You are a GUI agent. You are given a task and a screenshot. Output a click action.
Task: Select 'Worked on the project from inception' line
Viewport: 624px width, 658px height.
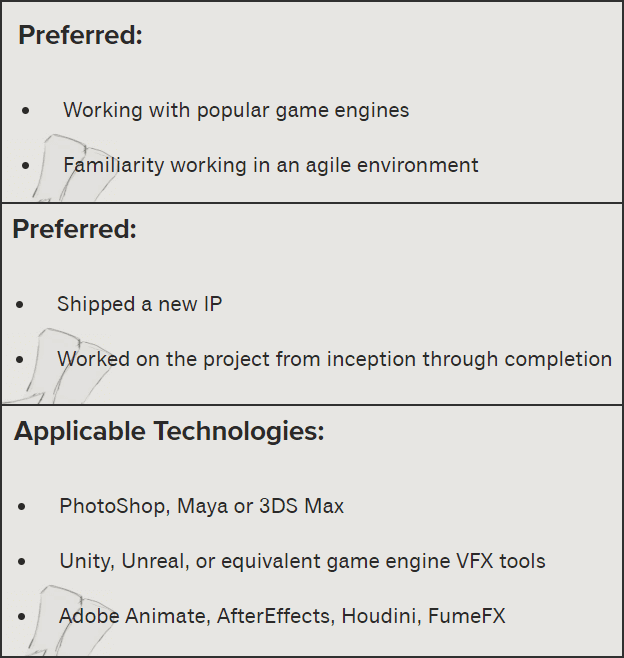pyautogui.click(x=334, y=358)
